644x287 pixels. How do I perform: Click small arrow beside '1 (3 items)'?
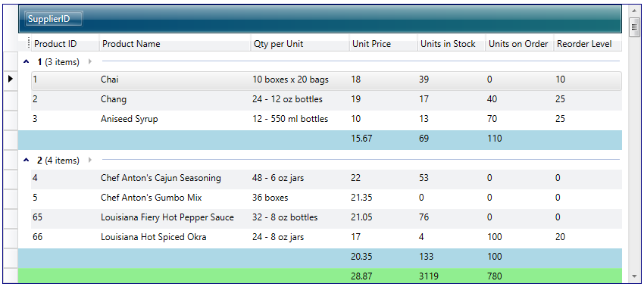click(90, 62)
